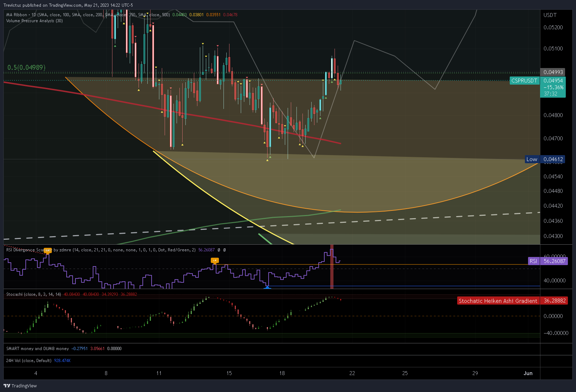This screenshot has height=392, width=576.
Task: Select the RSI Divergence Scanner legend title
Action: [x=101, y=250]
